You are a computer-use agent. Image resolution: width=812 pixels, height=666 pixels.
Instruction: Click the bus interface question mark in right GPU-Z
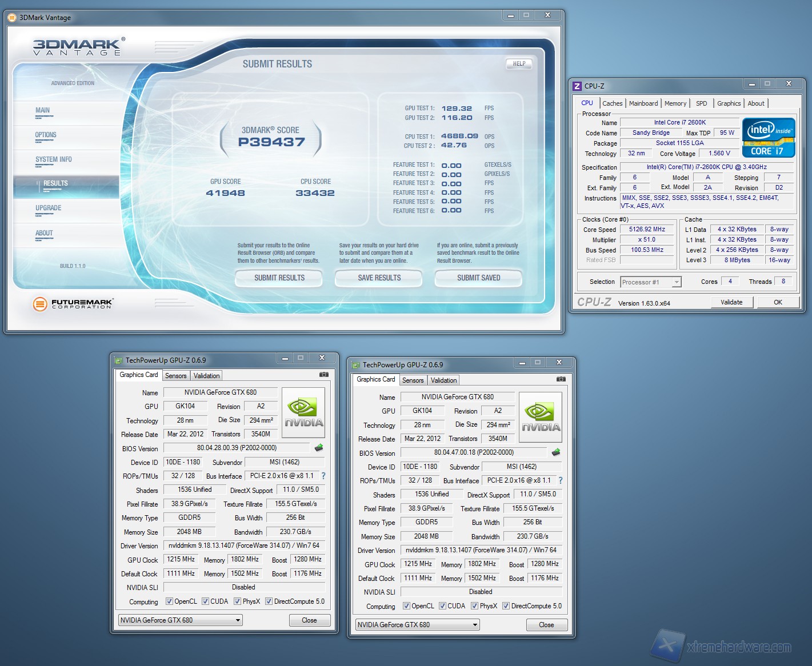tap(561, 480)
